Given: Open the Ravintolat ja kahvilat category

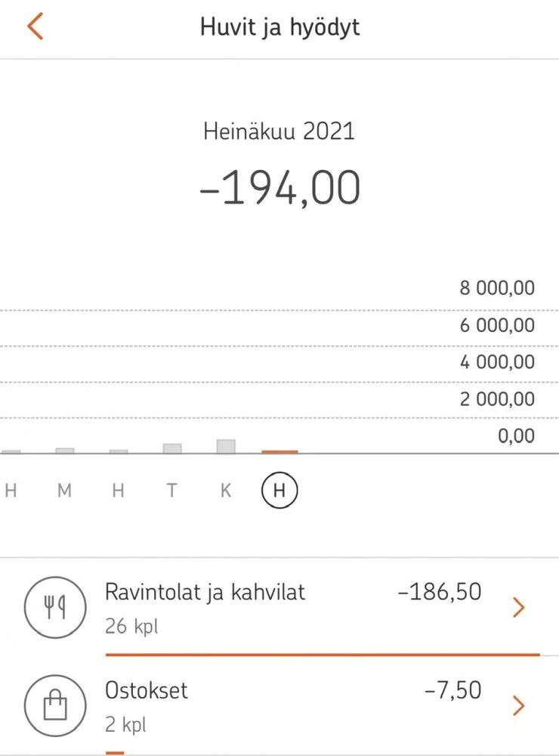Looking at the screenshot, I should 205,591.
